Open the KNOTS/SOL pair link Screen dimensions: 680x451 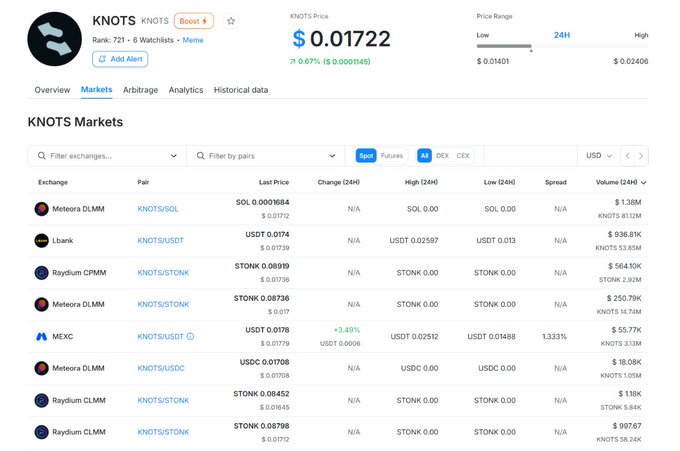click(158, 209)
